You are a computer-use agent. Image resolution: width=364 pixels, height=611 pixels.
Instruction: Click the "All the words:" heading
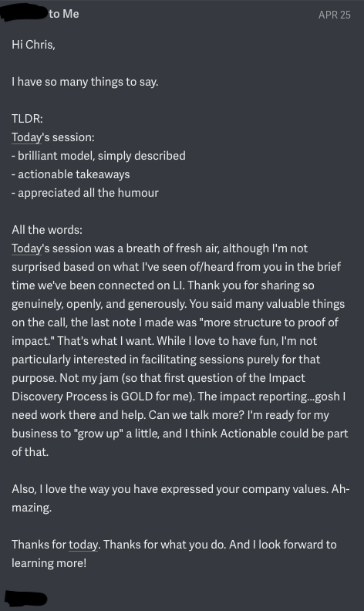pyautogui.click(x=47, y=230)
